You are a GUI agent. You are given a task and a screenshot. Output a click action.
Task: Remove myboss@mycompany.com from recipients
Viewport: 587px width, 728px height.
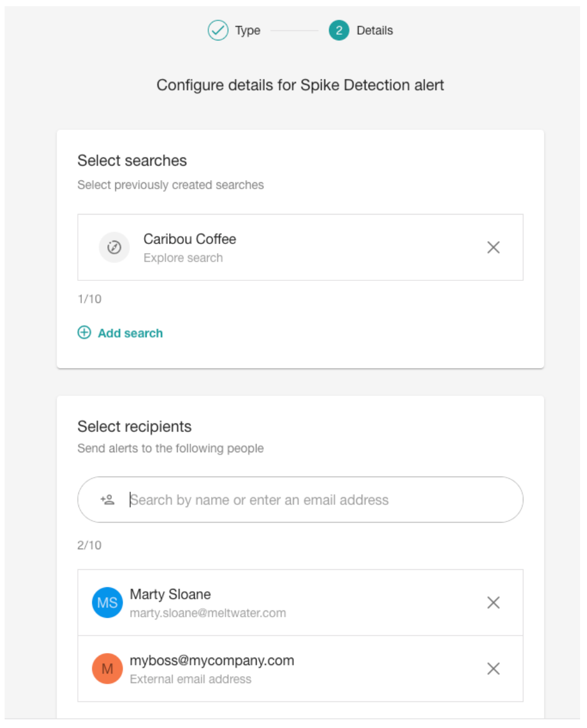pos(493,669)
